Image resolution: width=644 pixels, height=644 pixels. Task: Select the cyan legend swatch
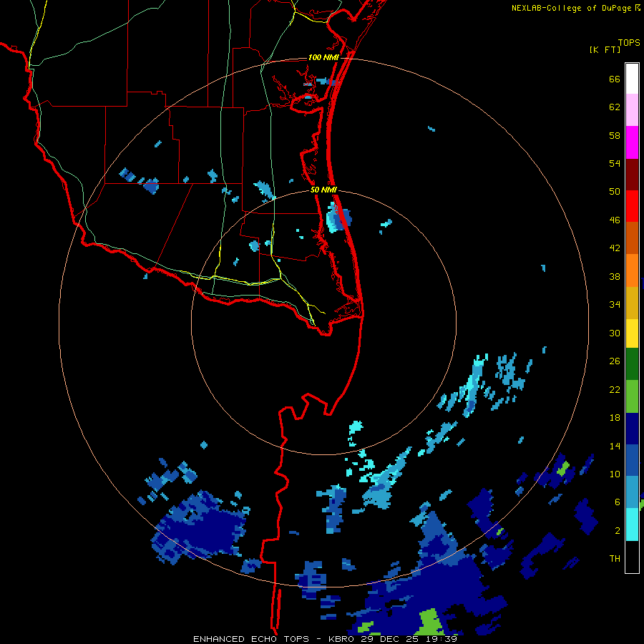pos(632,525)
